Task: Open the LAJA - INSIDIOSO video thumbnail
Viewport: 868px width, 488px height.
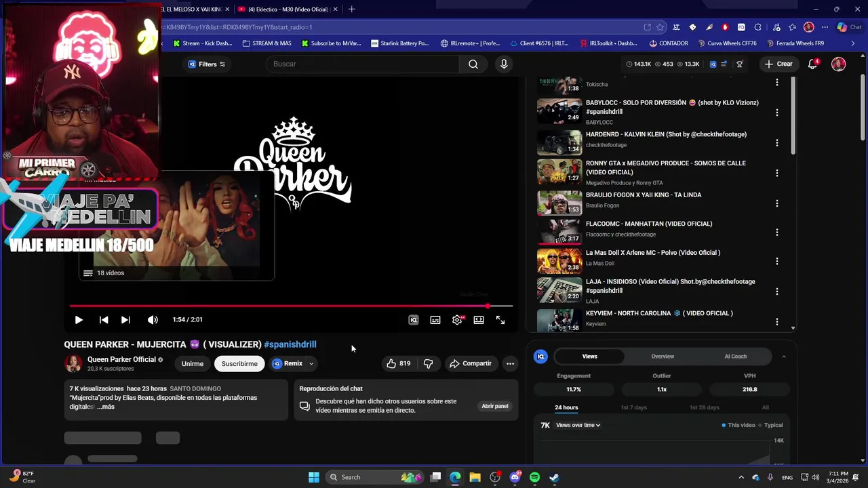Action: click(x=559, y=290)
